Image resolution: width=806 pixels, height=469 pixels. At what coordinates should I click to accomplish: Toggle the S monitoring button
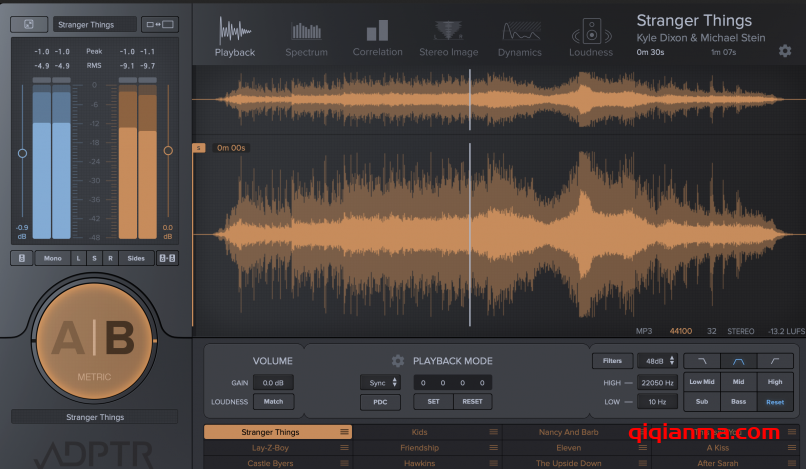[x=94, y=258]
